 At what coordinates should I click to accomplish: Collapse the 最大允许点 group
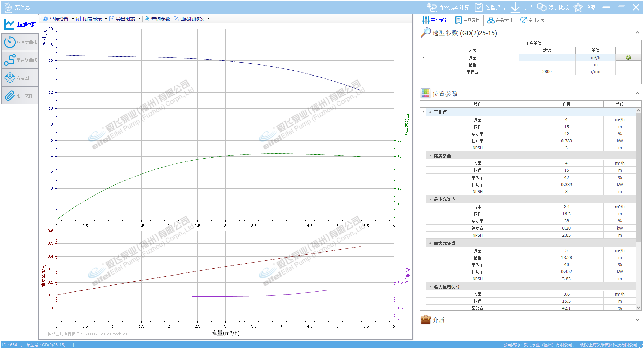[430, 243]
